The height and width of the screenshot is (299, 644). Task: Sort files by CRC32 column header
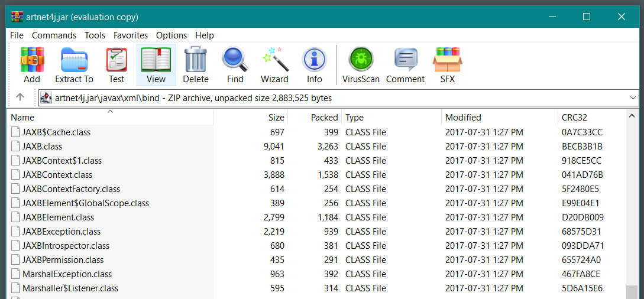tap(591, 118)
